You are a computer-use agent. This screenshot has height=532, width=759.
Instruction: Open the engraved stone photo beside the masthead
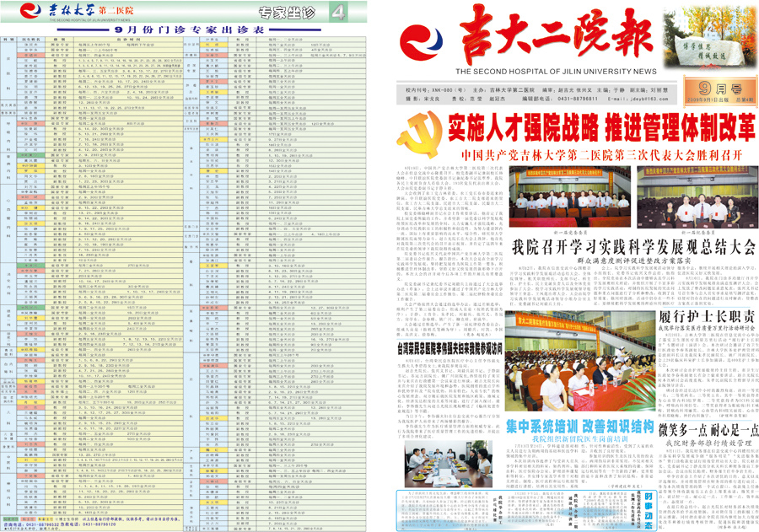[x=710, y=37]
